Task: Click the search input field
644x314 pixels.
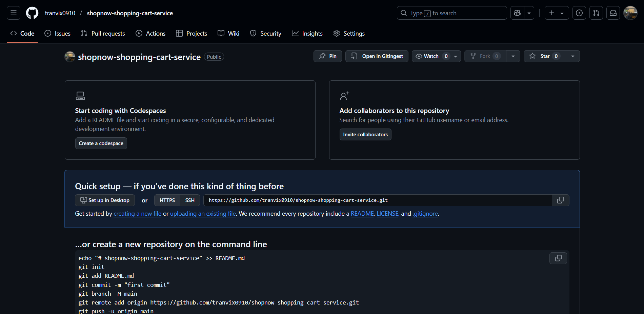Action: [451, 13]
